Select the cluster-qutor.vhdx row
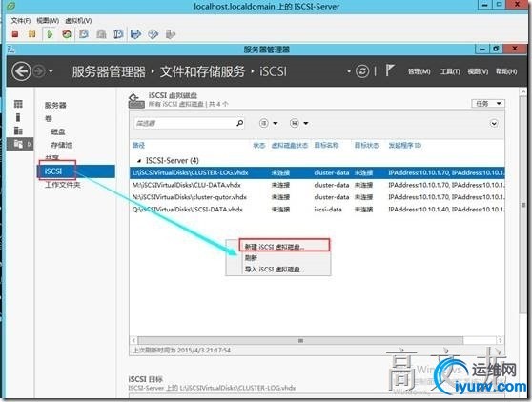 pyautogui.click(x=317, y=197)
